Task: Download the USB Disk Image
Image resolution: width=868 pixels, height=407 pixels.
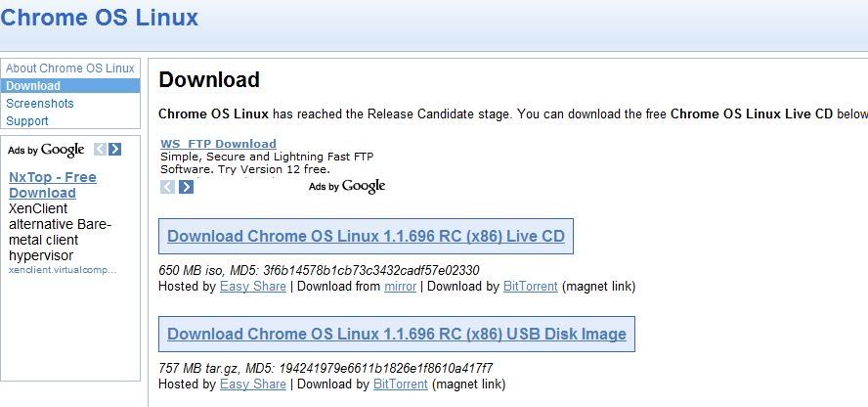Action: 397,334
